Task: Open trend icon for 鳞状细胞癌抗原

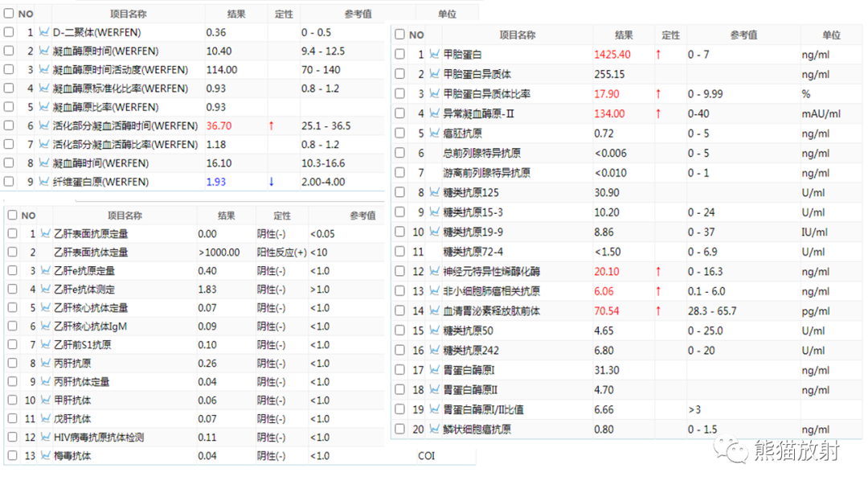Action: (435, 429)
